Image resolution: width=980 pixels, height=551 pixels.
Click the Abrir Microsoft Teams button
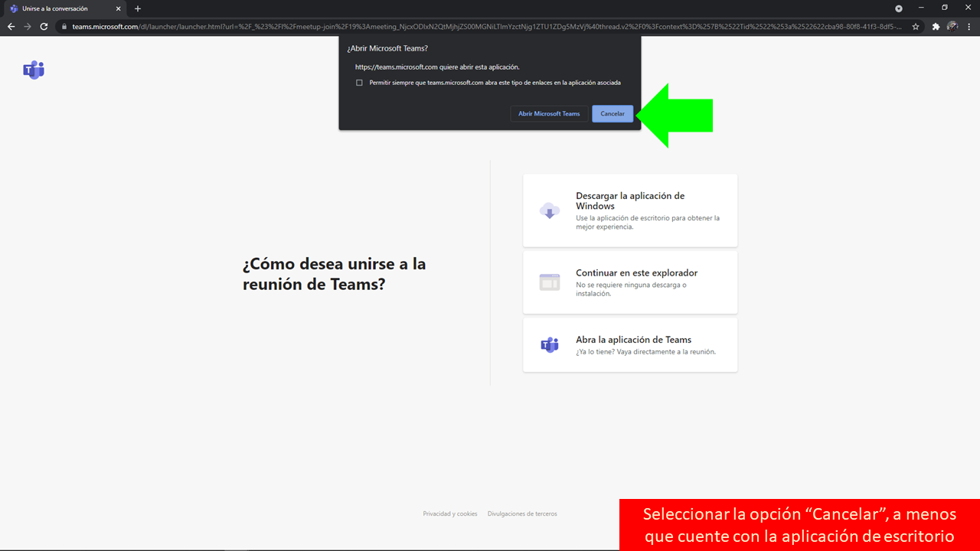(549, 114)
